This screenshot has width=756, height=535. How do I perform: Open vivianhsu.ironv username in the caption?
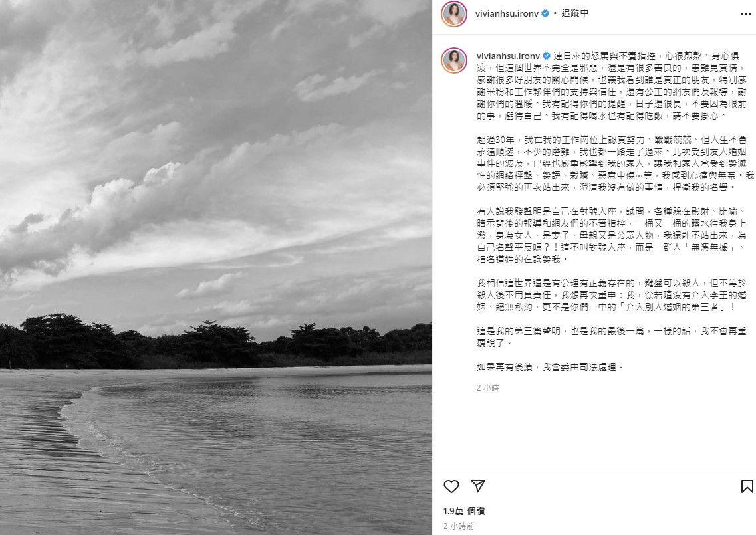coord(508,56)
